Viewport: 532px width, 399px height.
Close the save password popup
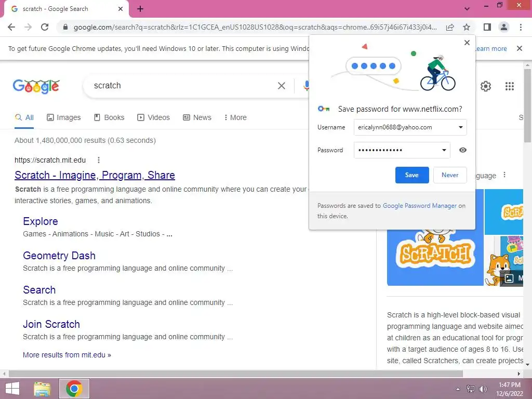coord(467,43)
